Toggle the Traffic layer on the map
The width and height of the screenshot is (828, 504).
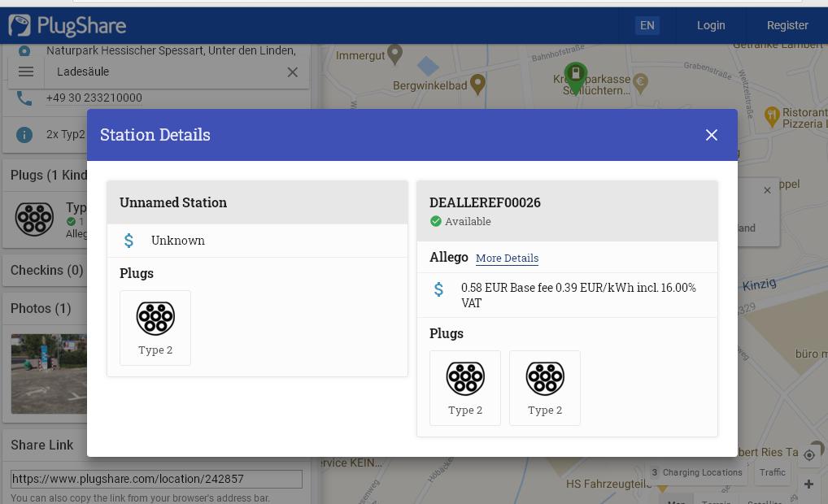pyautogui.click(x=772, y=472)
